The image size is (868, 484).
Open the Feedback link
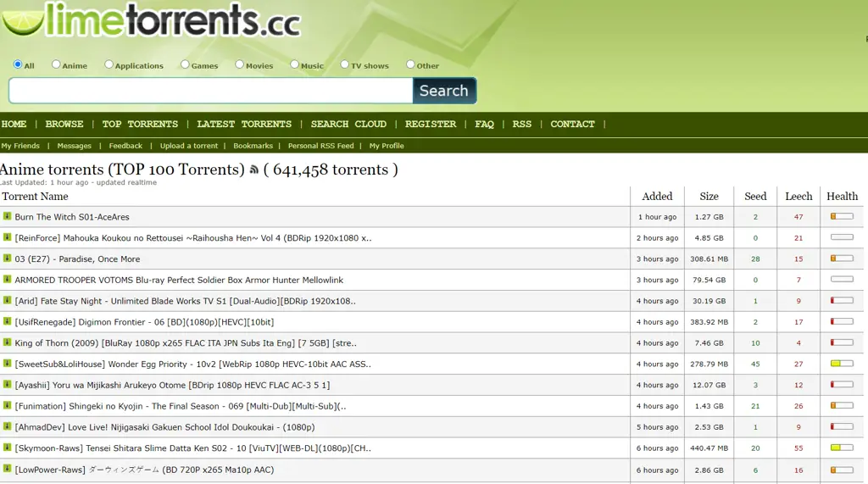125,146
